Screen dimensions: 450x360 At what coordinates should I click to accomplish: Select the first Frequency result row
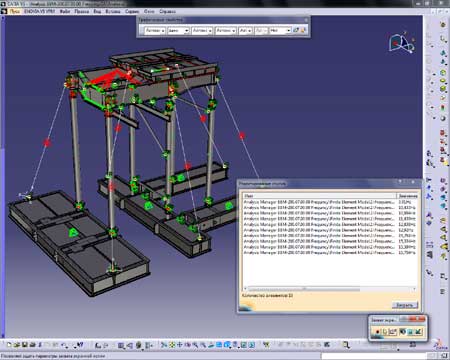tap(330, 202)
